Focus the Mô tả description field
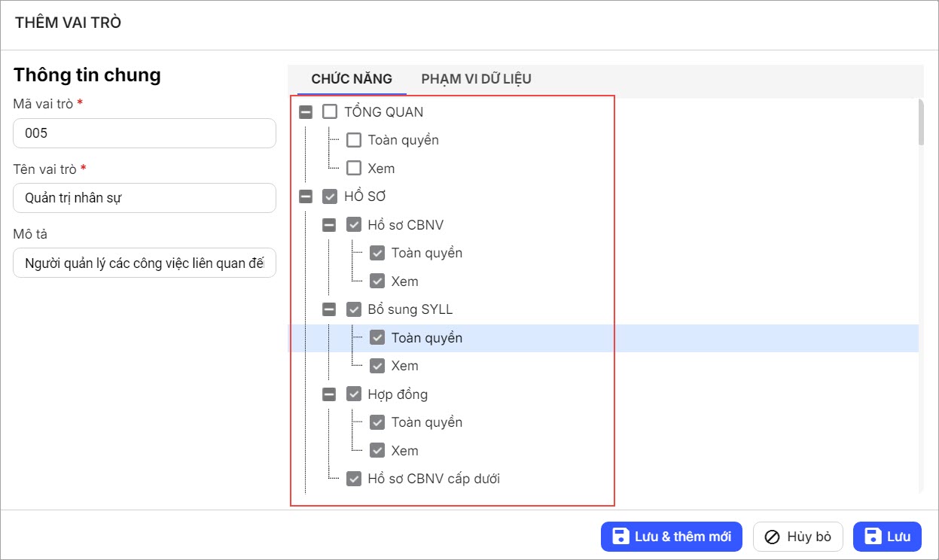 pyautogui.click(x=145, y=263)
